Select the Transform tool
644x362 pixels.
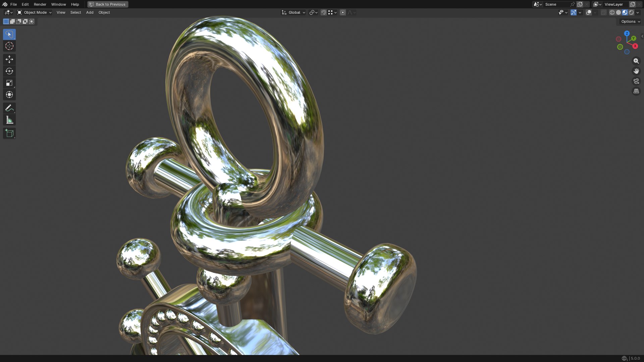9,95
